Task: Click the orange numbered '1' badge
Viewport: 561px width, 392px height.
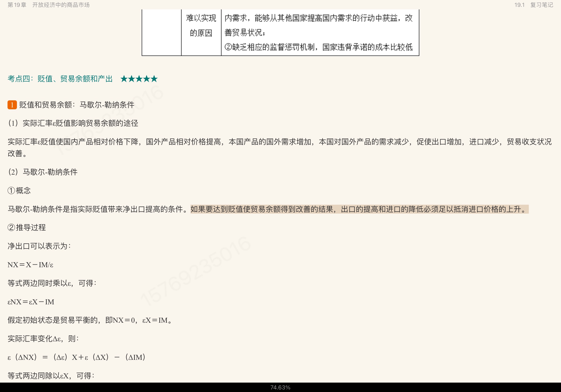Action: point(12,105)
